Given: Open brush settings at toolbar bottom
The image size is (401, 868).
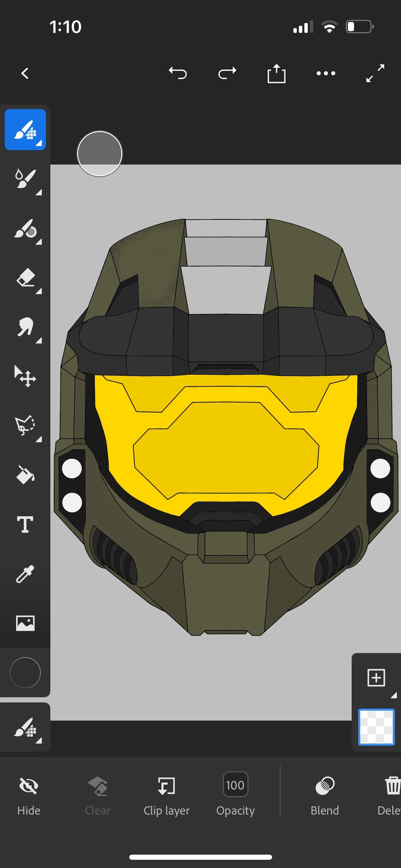Looking at the screenshot, I should 25,727.
